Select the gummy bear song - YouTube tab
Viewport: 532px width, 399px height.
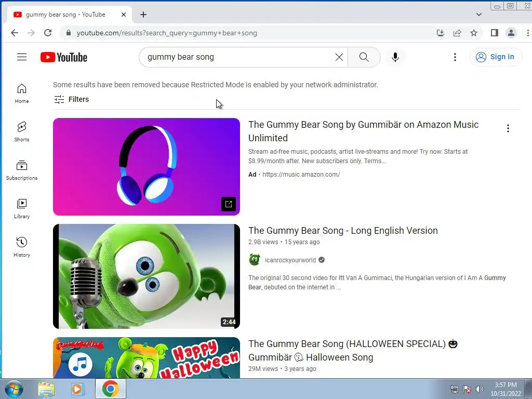point(69,15)
